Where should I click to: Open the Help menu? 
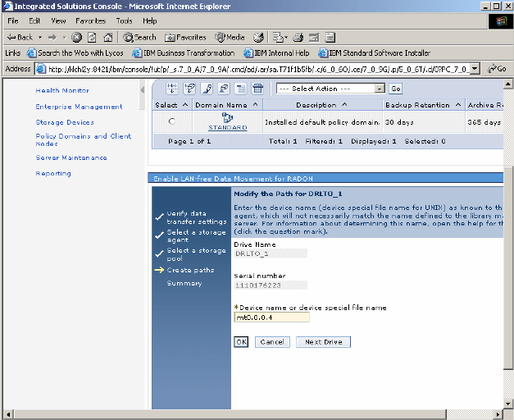[x=150, y=21]
